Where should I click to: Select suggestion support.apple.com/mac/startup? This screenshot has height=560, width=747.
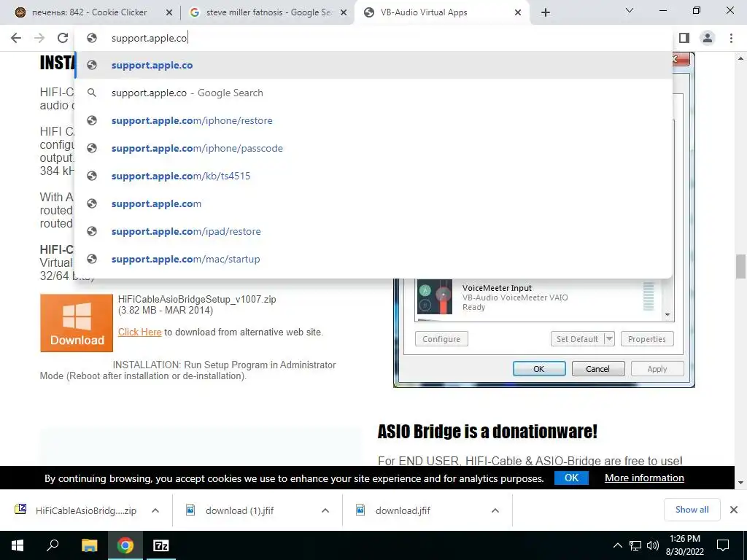click(373, 259)
